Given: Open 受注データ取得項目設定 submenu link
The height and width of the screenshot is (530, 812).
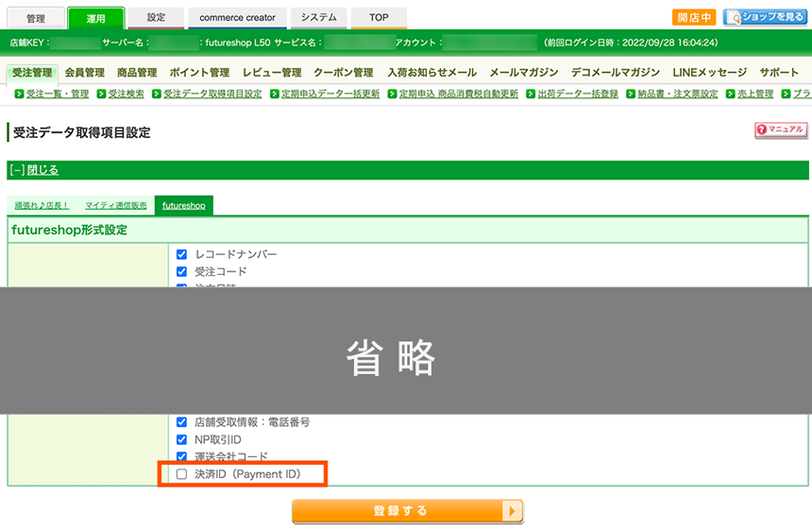Looking at the screenshot, I should 212,94.
